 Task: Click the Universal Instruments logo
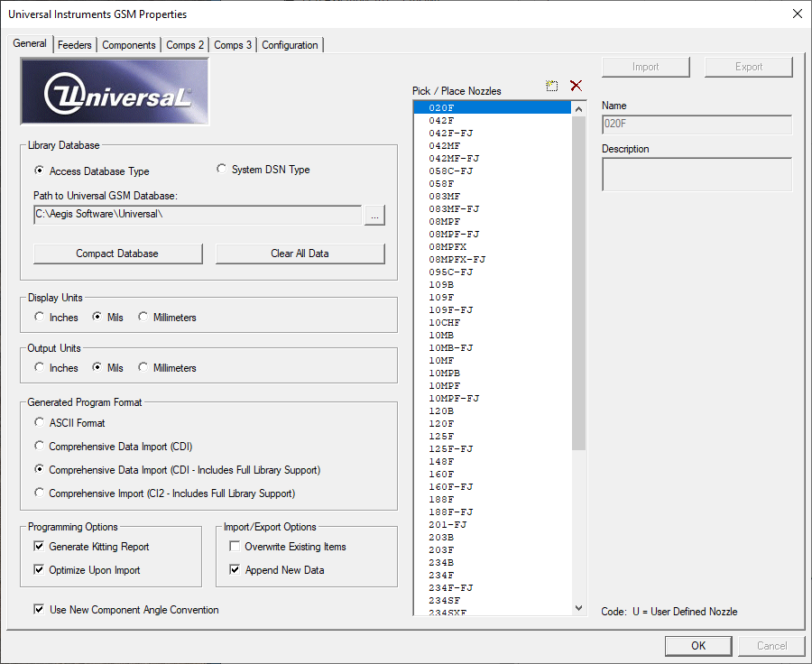115,91
